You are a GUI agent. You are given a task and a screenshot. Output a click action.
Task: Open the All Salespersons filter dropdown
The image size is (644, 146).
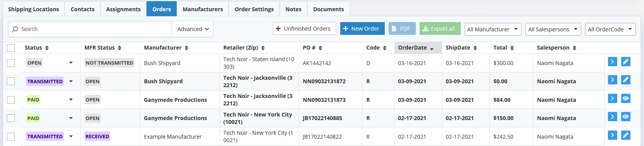pos(553,29)
